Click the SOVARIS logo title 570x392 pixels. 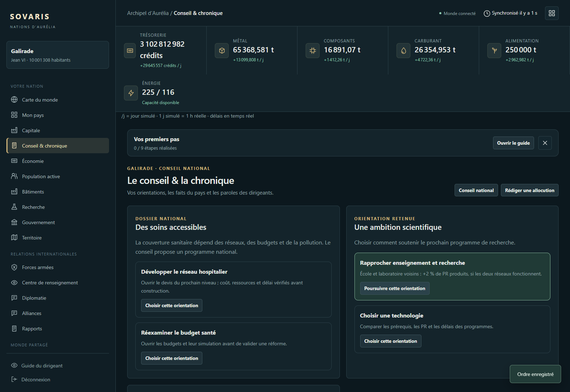[30, 17]
